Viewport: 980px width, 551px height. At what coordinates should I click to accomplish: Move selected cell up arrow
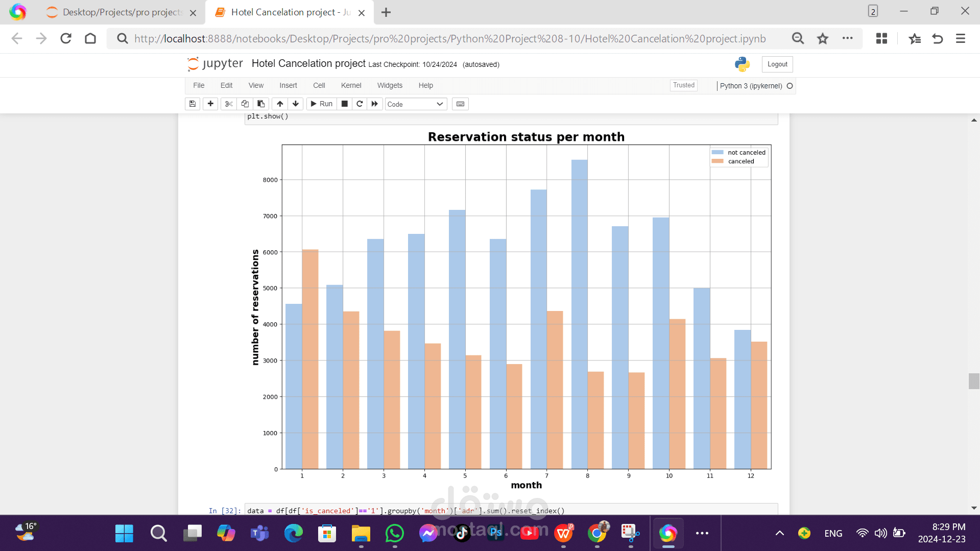[x=280, y=104]
